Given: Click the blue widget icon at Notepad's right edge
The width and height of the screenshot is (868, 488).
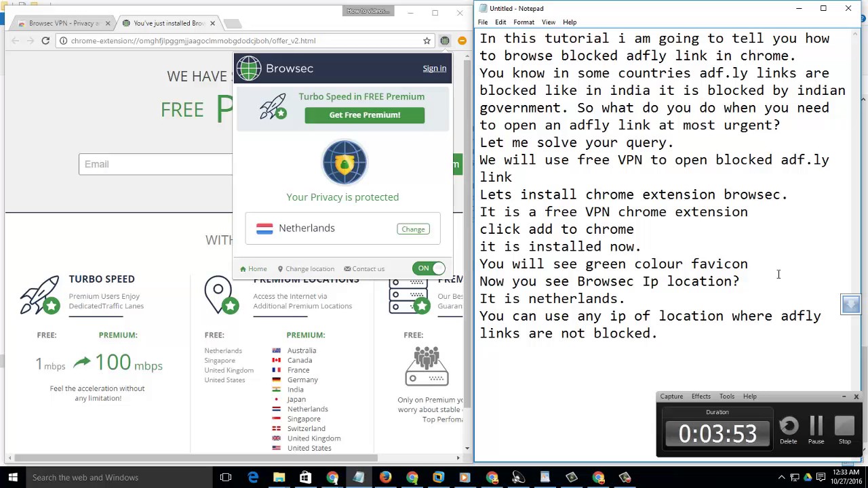Looking at the screenshot, I should point(850,304).
